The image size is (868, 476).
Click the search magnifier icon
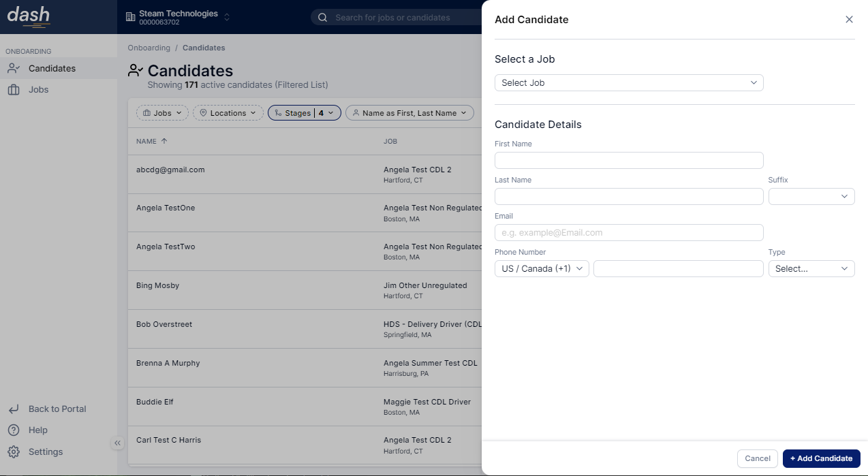click(x=323, y=18)
